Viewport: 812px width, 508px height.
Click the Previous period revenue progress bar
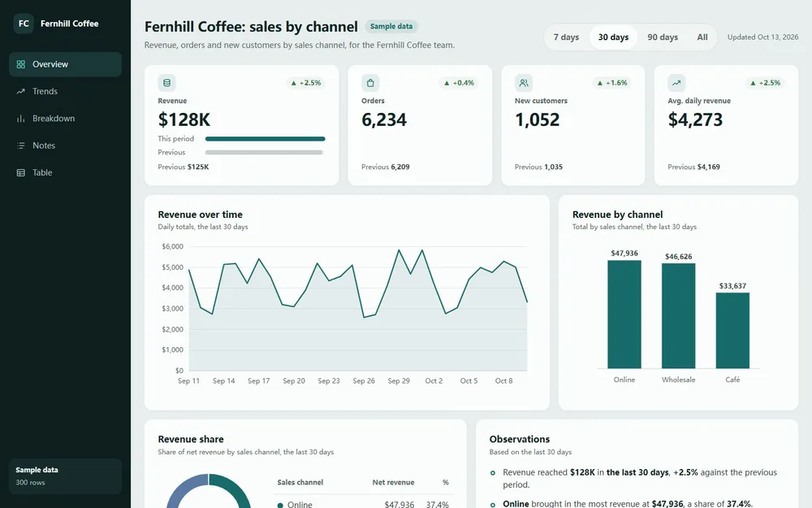tap(264, 153)
